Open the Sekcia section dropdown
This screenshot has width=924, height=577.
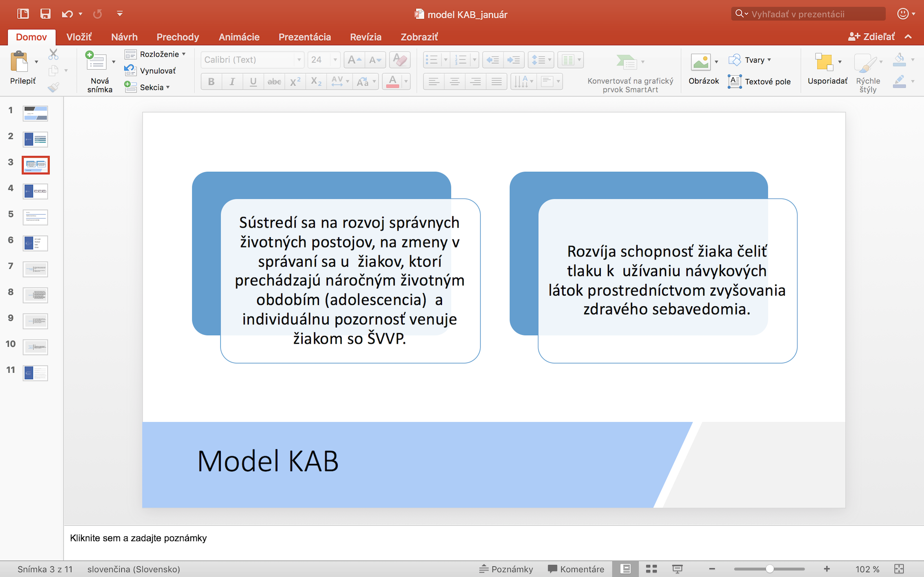[147, 87]
